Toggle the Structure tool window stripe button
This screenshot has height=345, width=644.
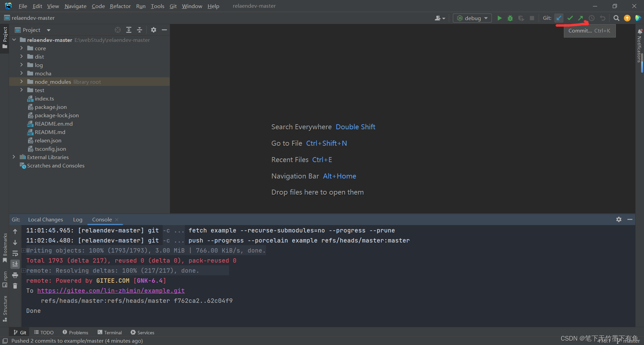[5, 308]
